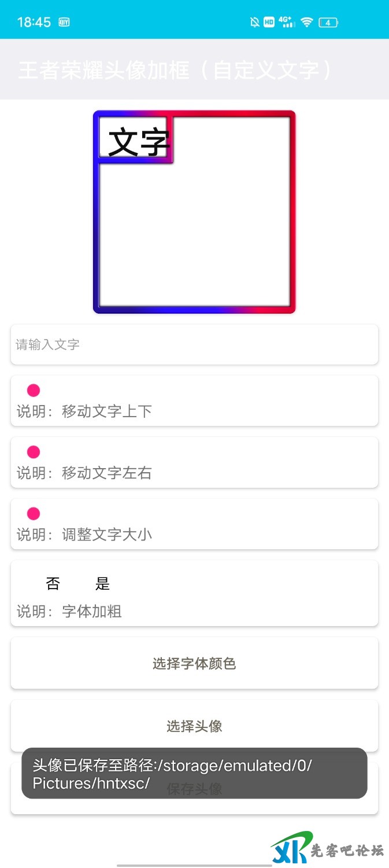Select 否 to disable bold font
This screenshot has height=868, width=389.
tap(53, 584)
